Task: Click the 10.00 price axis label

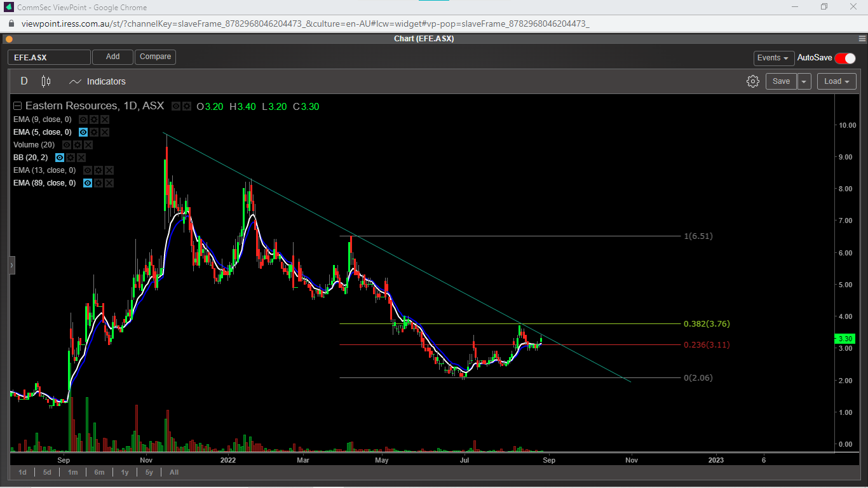Action: pyautogui.click(x=848, y=125)
